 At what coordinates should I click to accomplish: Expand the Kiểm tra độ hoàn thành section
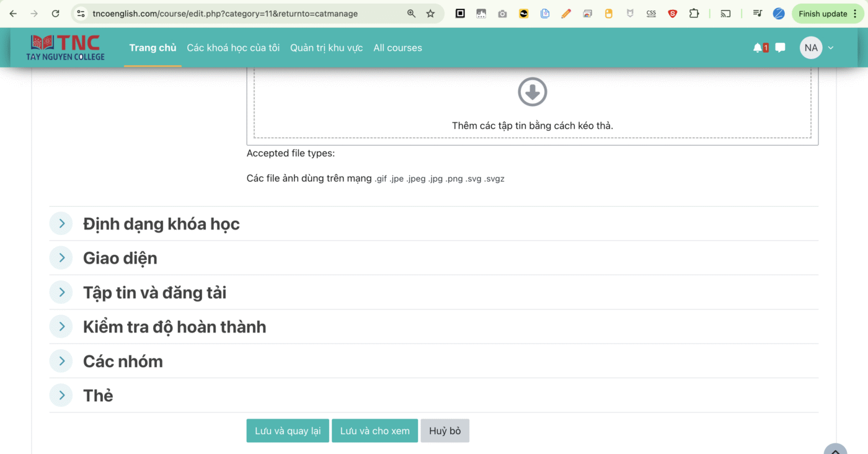pyautogui.click(x=61, y=327)
